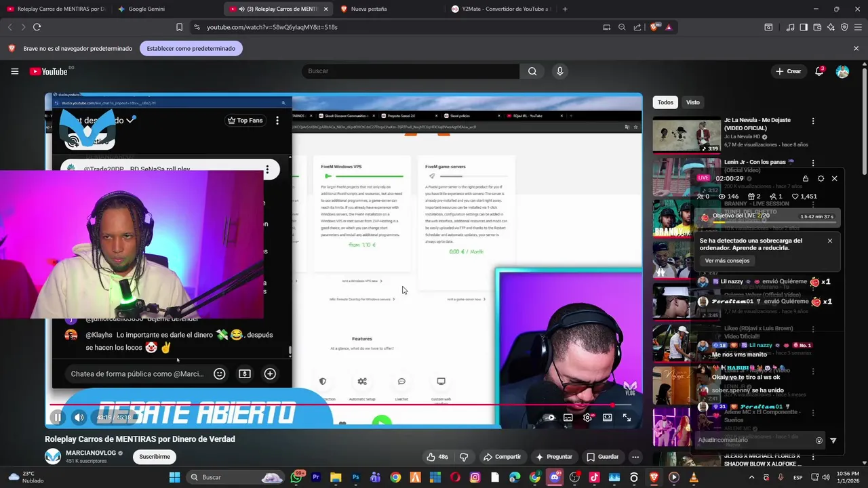
Task: Click the Compartir button
Action: pyautogui.click(x=502, y=457)
